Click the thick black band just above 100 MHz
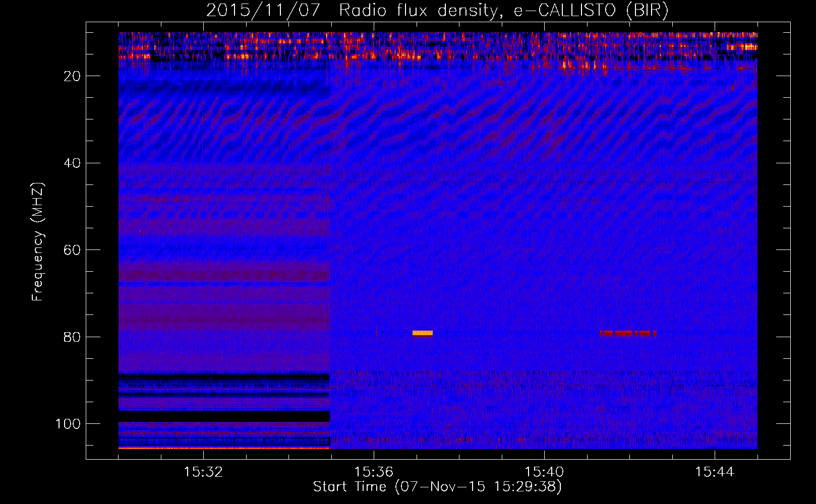Screen dimensions: 816x504 click(224, 416)
